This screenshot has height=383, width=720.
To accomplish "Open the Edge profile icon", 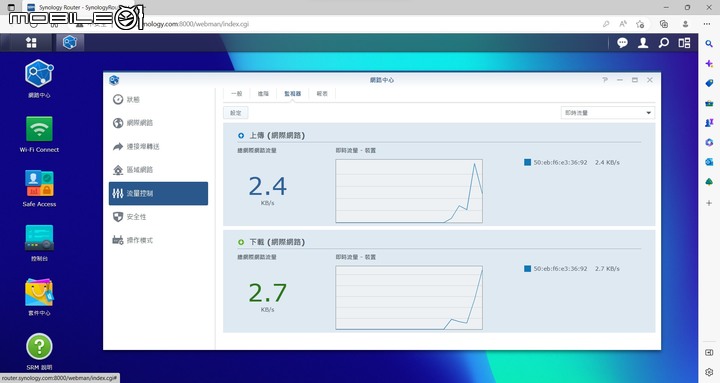I will 685,24.
